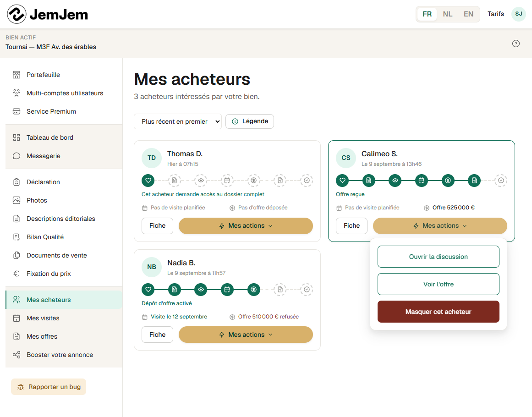Click 'Offre 525 000 €' text
Screen dimensions: 532x417
tap(453, 207)
